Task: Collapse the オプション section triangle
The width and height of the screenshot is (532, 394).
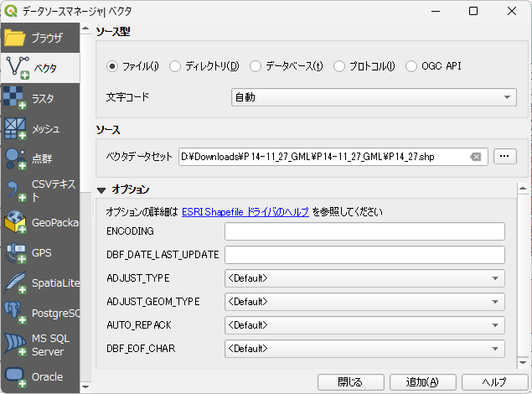Action: [102, 189]
